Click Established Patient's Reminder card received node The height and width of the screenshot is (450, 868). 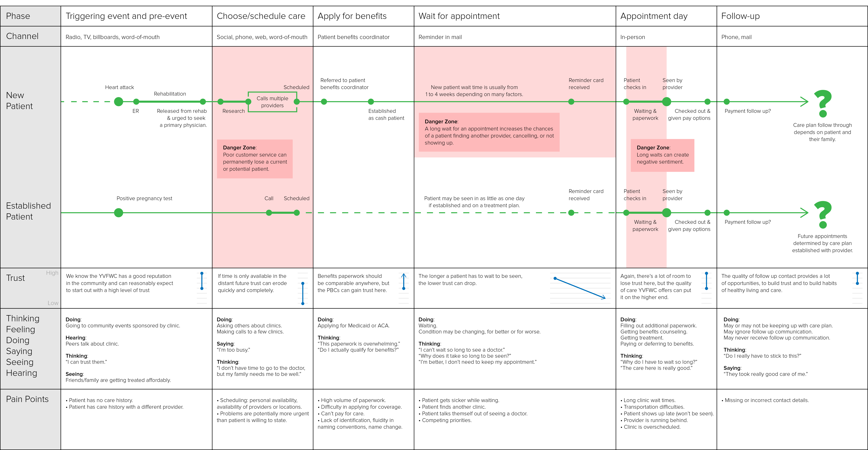571,213
